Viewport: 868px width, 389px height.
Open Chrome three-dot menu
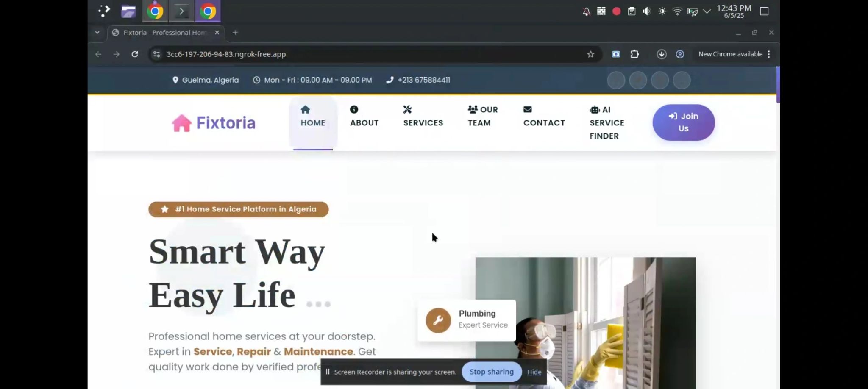[x=769, y=54]
